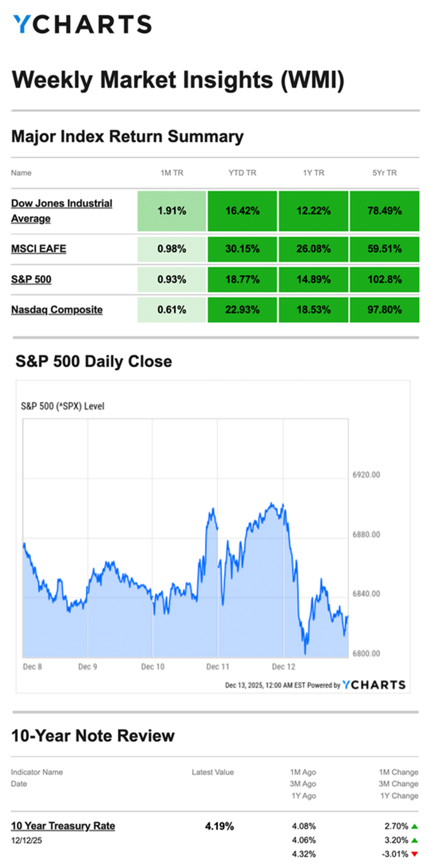The image size is (431, 868).
Task: Click the 5Yr TR column header
Action: click(x=384, y=173)
